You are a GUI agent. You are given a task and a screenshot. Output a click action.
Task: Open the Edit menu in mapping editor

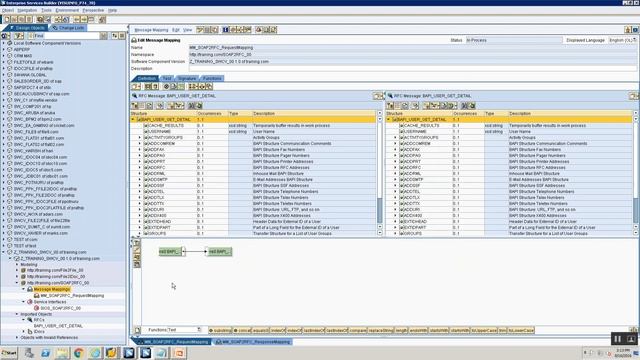coord(176,30)
